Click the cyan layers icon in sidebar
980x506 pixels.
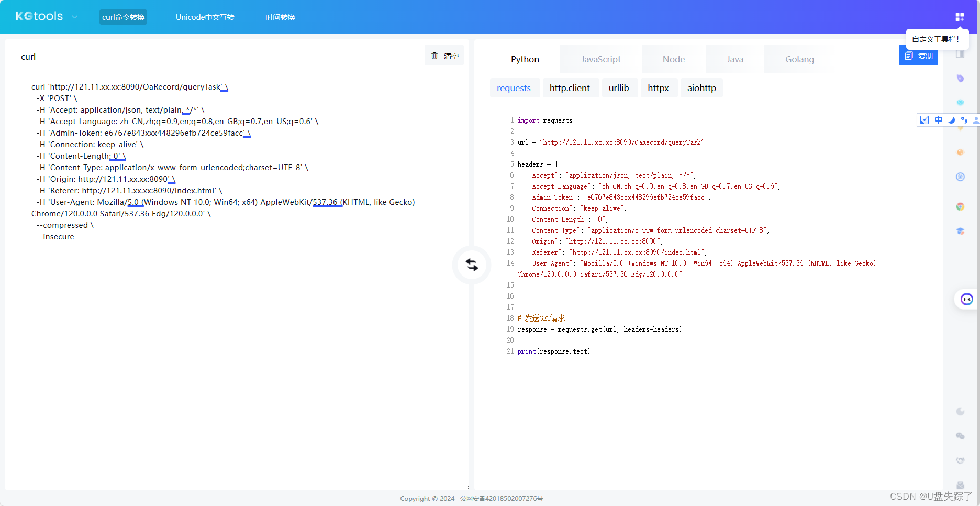(x=960, y=102)
